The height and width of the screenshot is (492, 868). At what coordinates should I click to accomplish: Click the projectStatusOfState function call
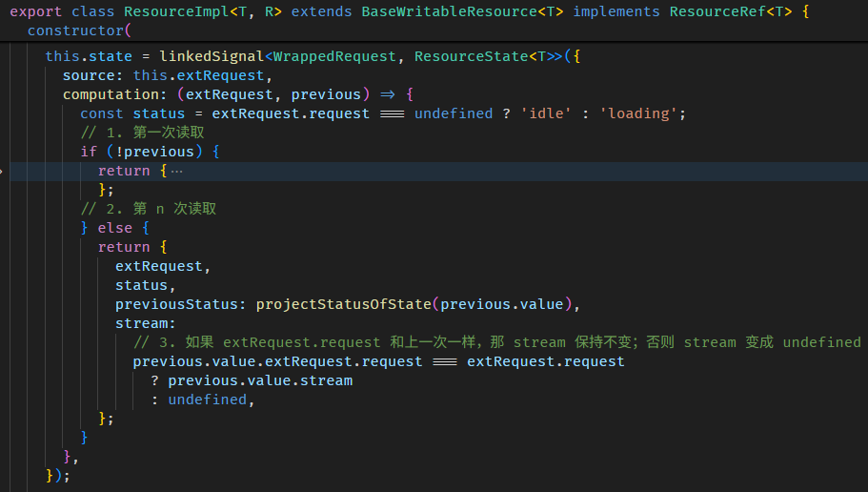coord(343,304)
